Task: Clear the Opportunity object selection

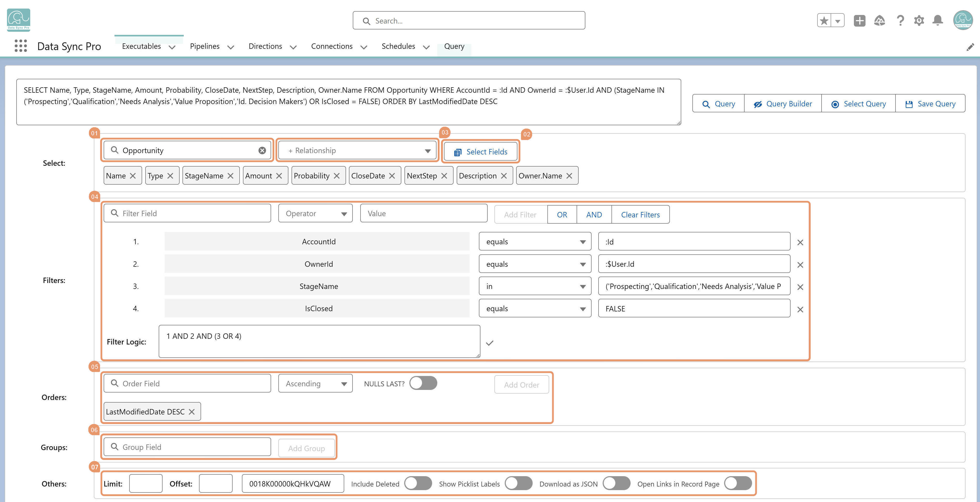Action: coord(262,151)
